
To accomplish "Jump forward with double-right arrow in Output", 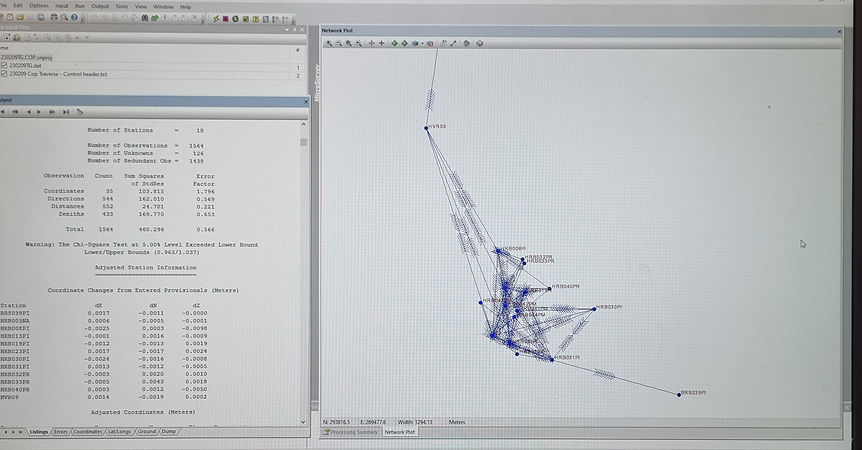I will [52, 112].
